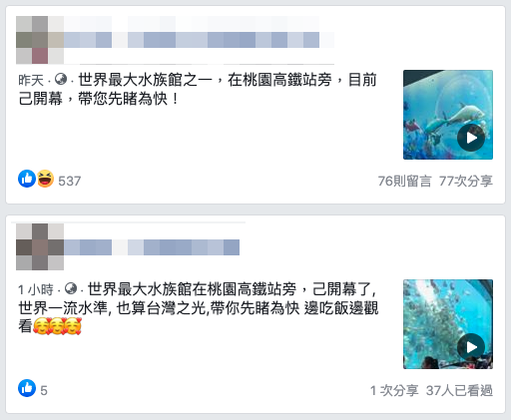Click the laughing haha reaction emoji
This screenshot has height=420, width=511.
coord(45,179)
